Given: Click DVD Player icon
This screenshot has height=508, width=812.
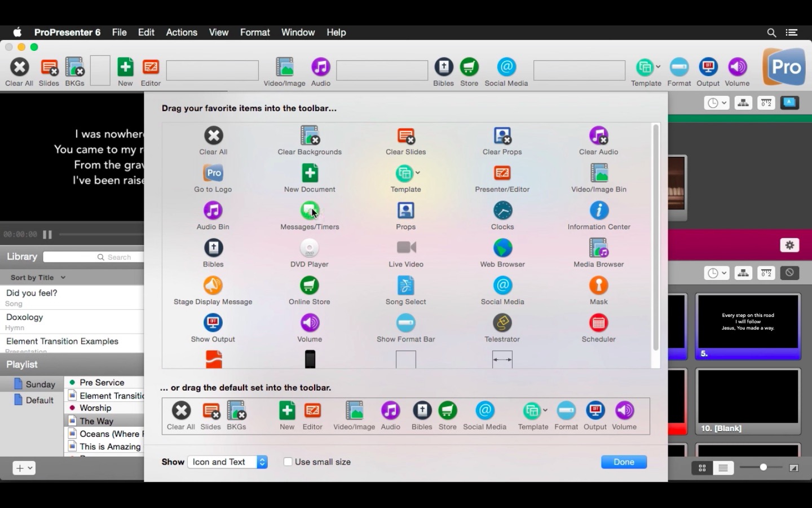Looking at the screenshot, I should pos(310,248).
